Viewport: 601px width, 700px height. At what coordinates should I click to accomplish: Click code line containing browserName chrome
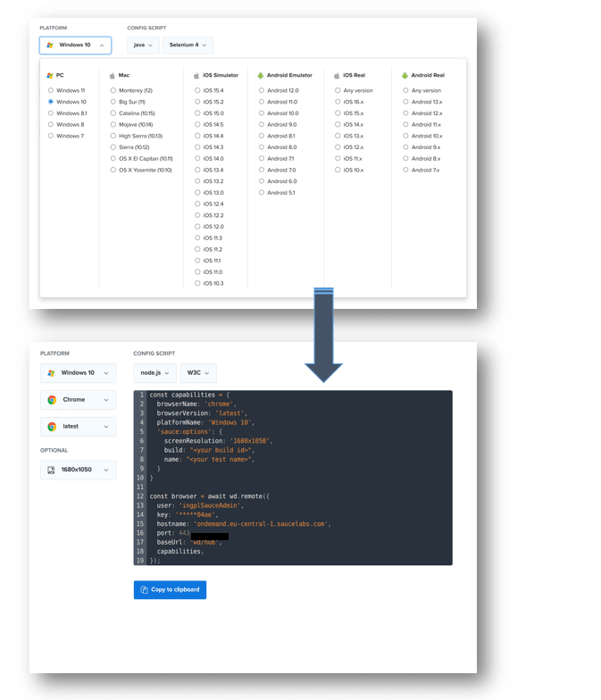pos(196,404)
